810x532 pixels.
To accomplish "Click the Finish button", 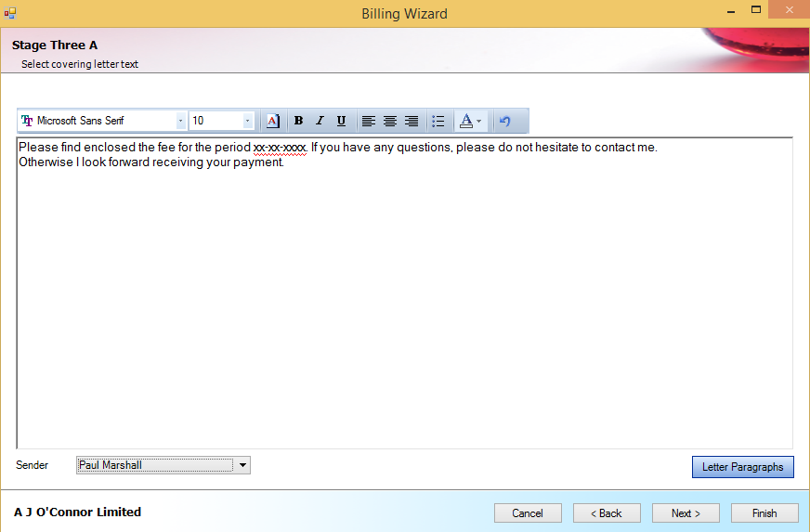I will coord(764,513).
